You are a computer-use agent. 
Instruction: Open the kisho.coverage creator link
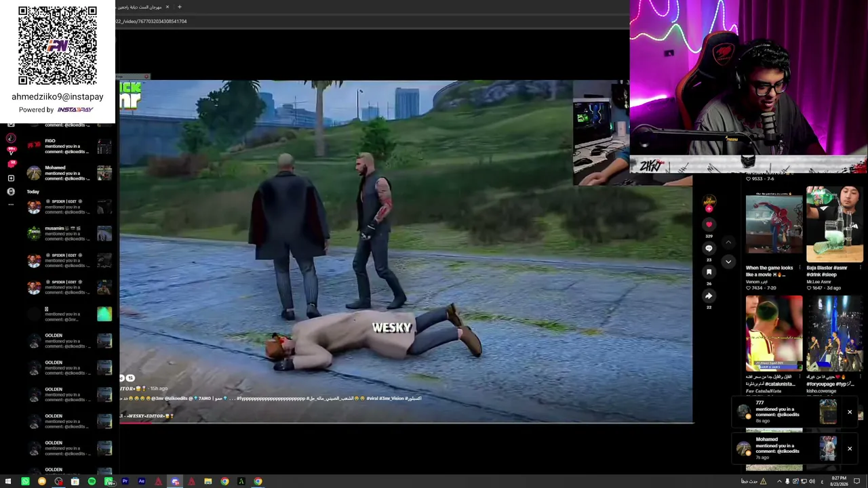coord(823,390)
